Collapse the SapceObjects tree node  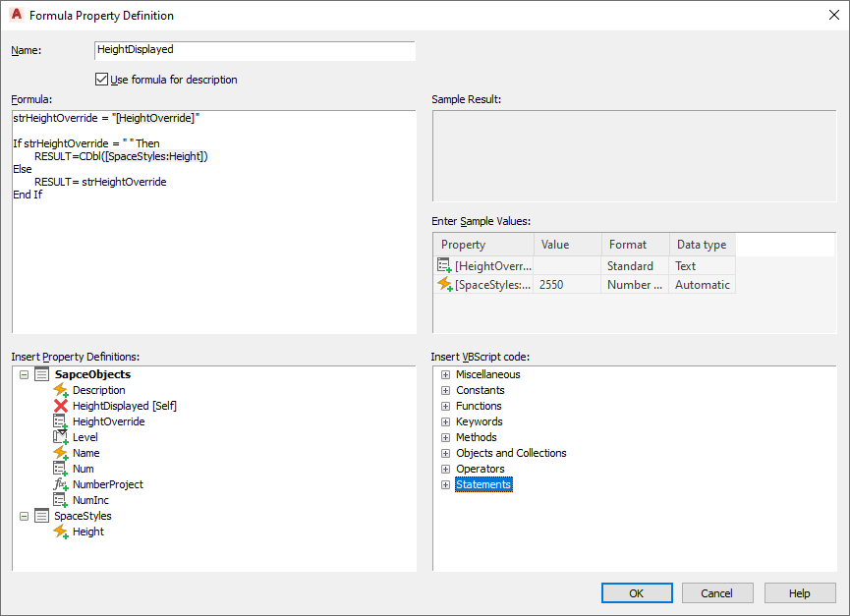24,374
